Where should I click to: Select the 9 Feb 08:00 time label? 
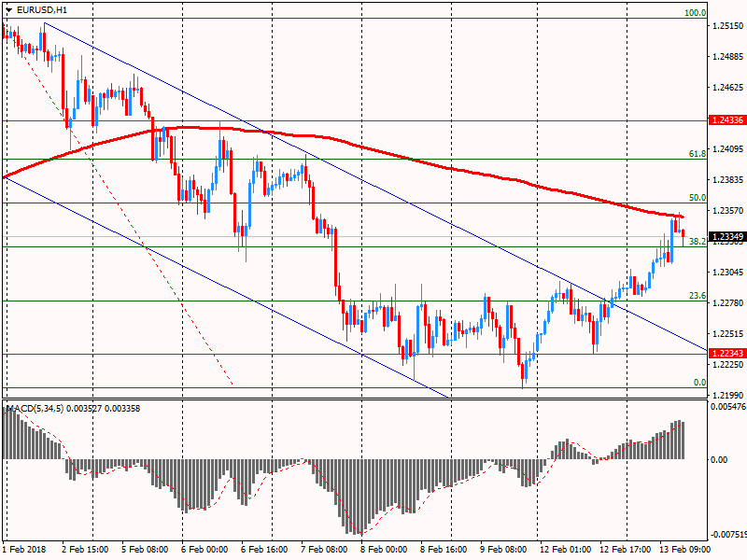(503, 550)
